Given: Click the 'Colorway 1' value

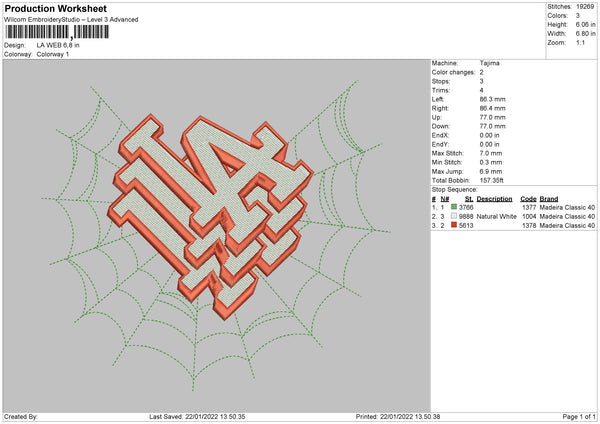Looking at the screenshot, I should pyautogui.click(x=53, y=54).
